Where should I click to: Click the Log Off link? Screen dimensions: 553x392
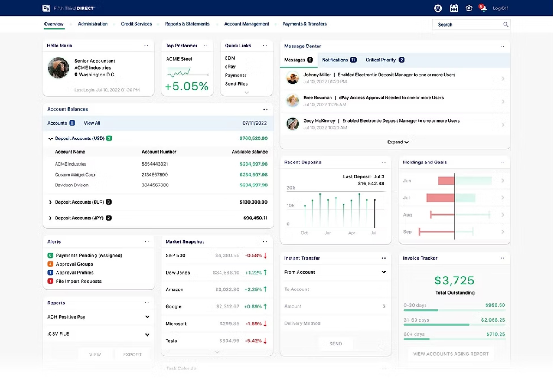pyautogui.click(x=500, y=8)
